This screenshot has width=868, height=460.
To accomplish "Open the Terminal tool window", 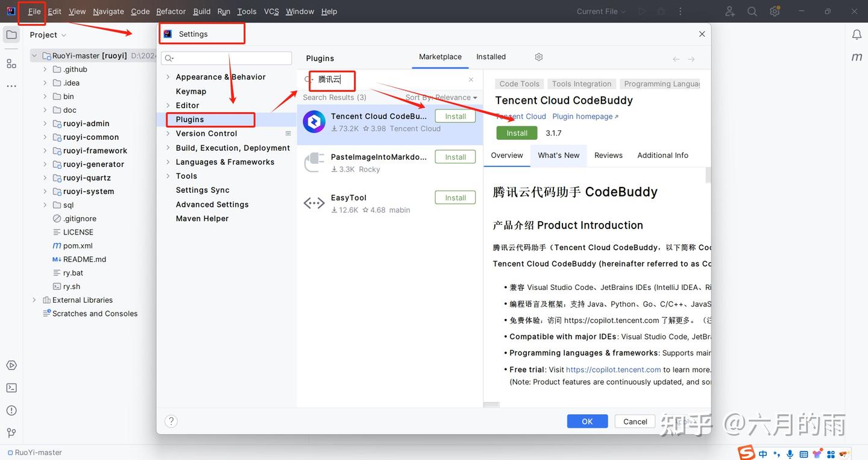I will pos(11,388).
